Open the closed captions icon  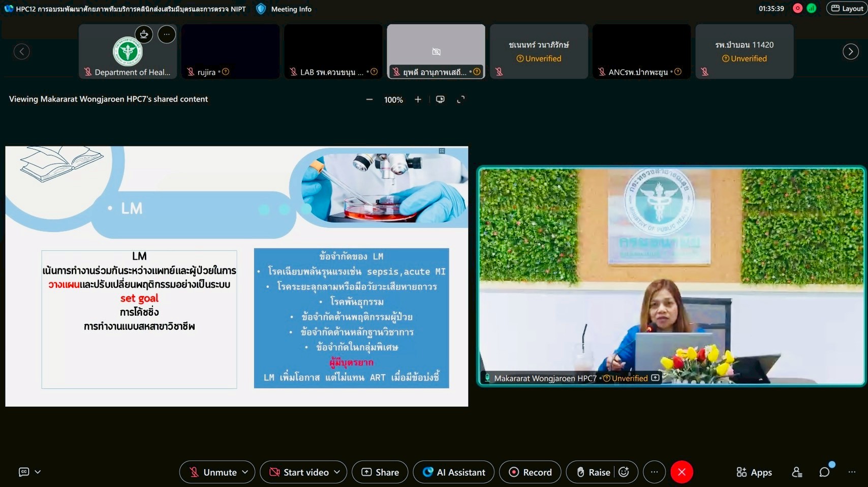pos(24,472)
